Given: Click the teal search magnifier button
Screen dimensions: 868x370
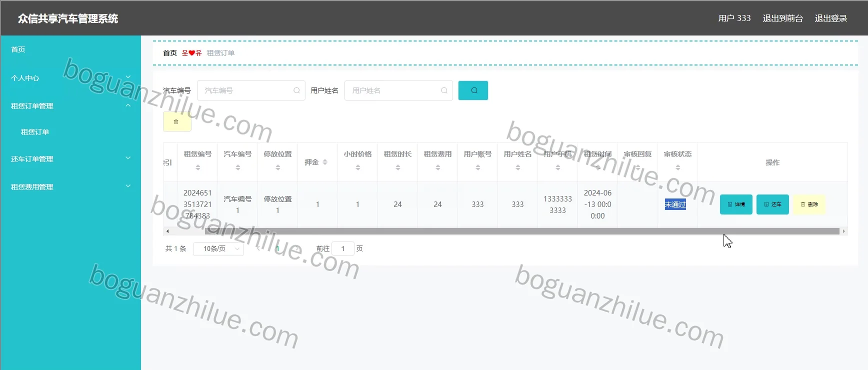Looking at the screenshot, I should [x=473, y=90].
